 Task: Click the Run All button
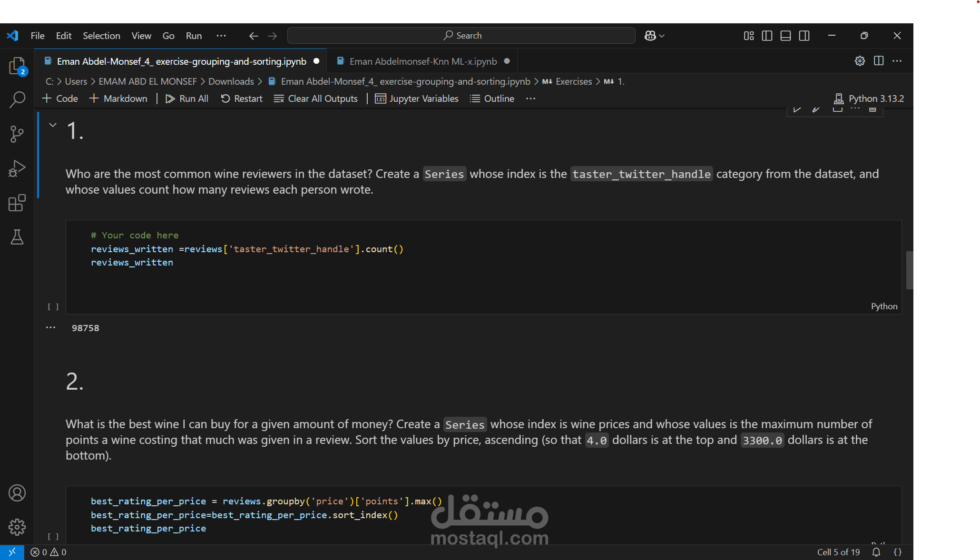click(187, 98)
